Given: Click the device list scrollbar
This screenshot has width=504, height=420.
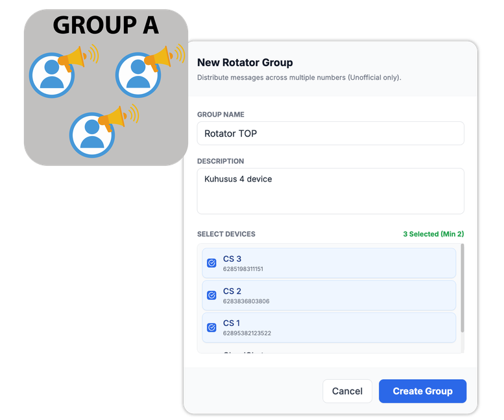Looking at the screenshot, I should click(x=462, y=288).
